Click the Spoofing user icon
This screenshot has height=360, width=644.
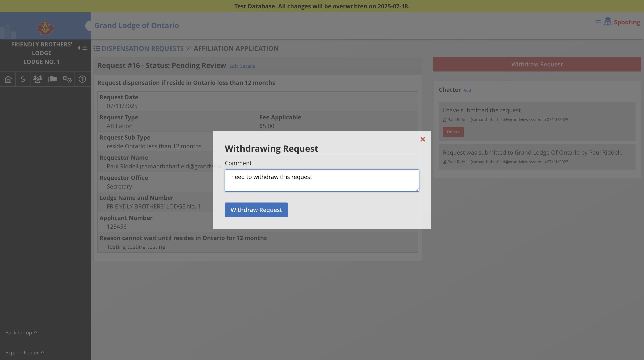pyautogui.click(x=608, y=22)
